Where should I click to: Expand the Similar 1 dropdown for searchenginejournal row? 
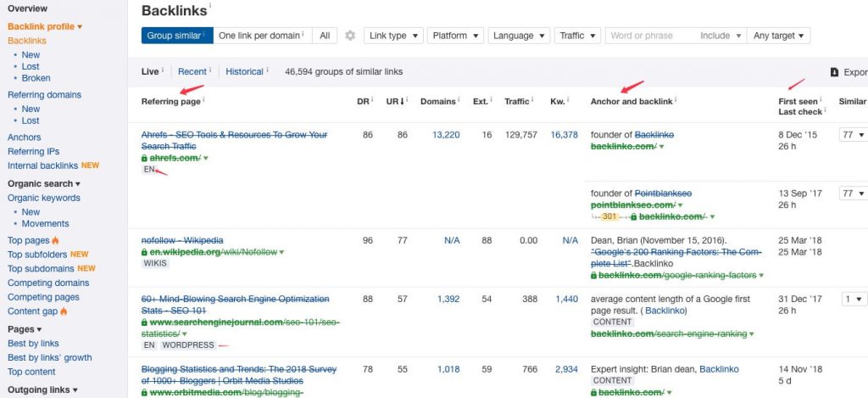point(853,299)
